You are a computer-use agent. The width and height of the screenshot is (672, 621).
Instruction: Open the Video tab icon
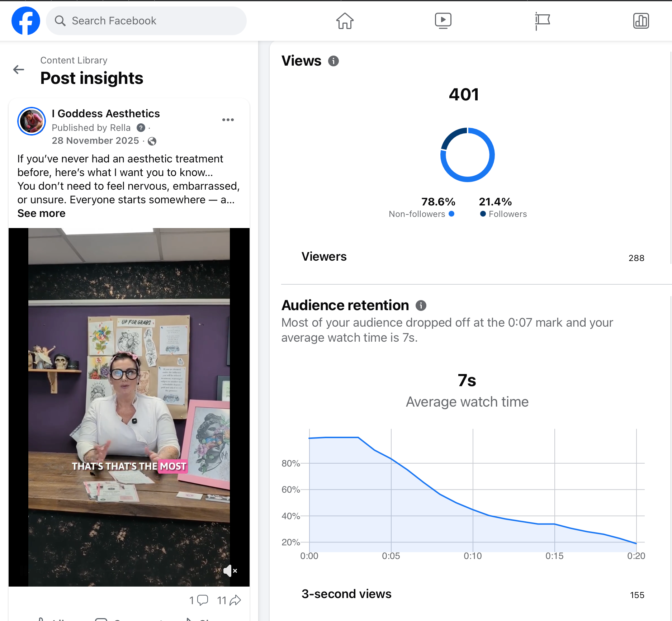coord(443,21)
